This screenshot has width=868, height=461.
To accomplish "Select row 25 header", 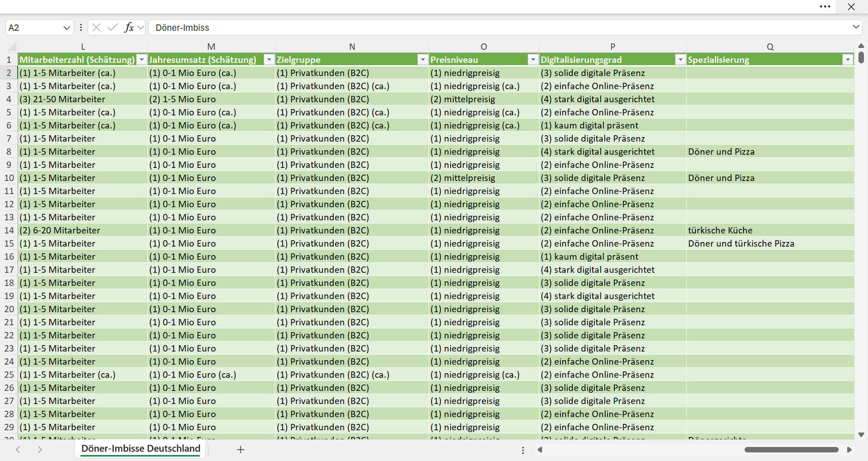I will (x=9, y=375).
